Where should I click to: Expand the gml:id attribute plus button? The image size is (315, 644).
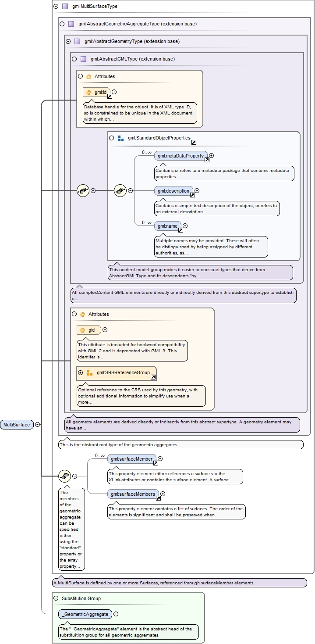coord(114,92)
